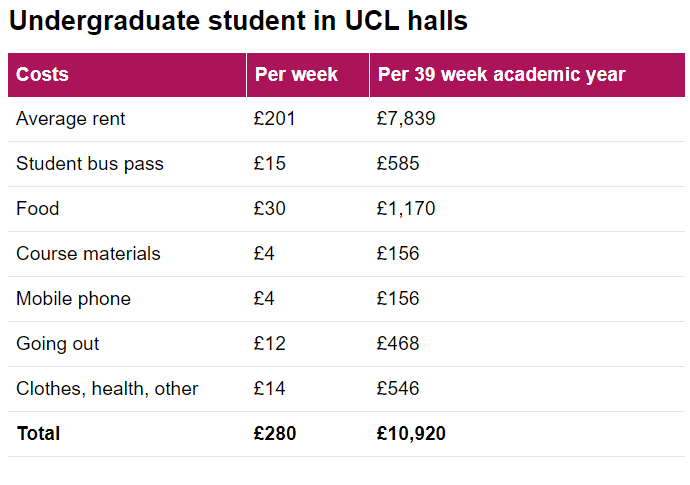Click the £10,920 yearly total
This screenshot has width=690, height=485.
tap(411, 434)
